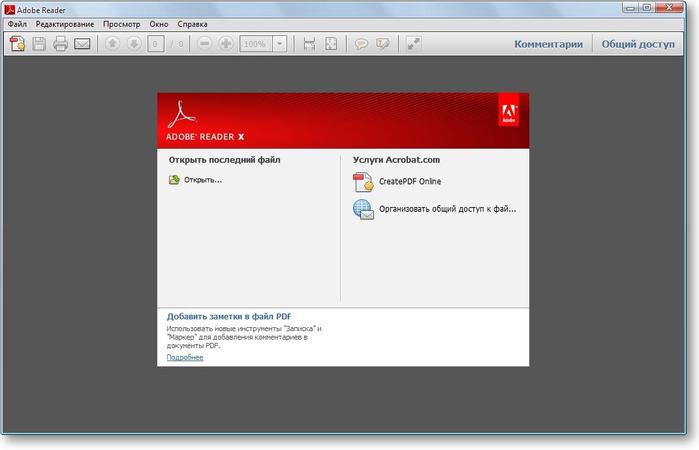Toggle Read Mode expand arrows icon
This screenshot has width=699, height=450.
click(414, 44)
